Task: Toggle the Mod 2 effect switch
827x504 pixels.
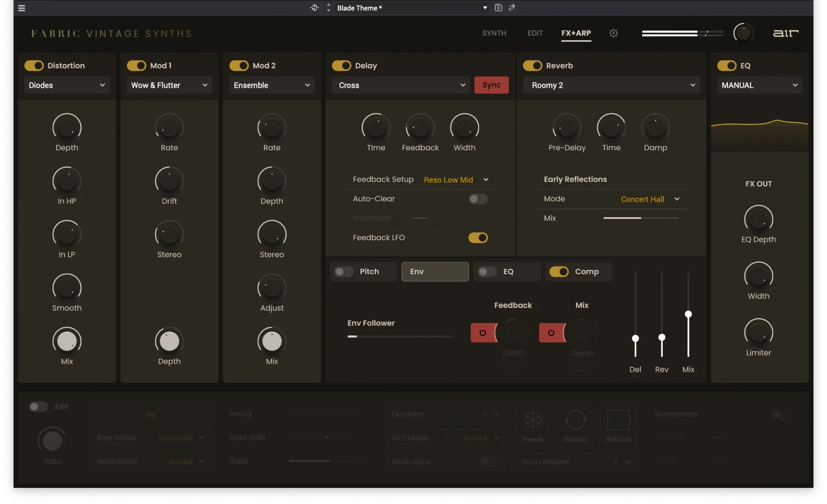Action: pyautogui.click(x=239, y=66)
